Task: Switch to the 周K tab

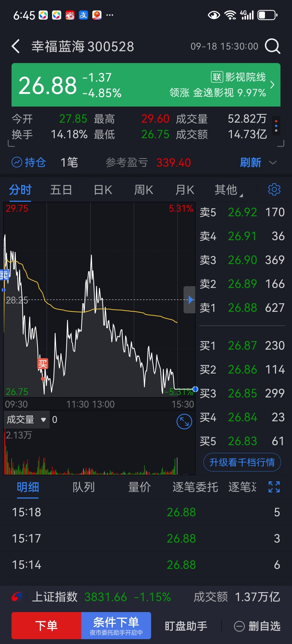Action: (144, 190)
